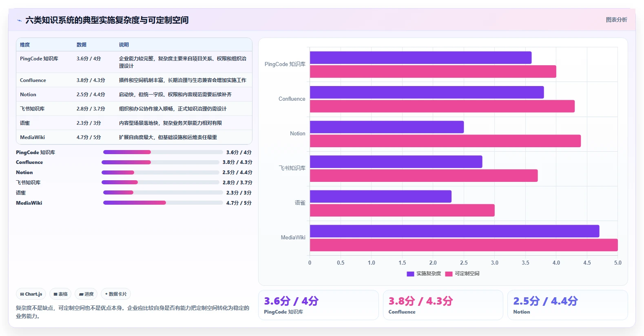
Task: Click the pink MediaWiki chart bar
Action: pyautogui.click(x=464, y=245)
